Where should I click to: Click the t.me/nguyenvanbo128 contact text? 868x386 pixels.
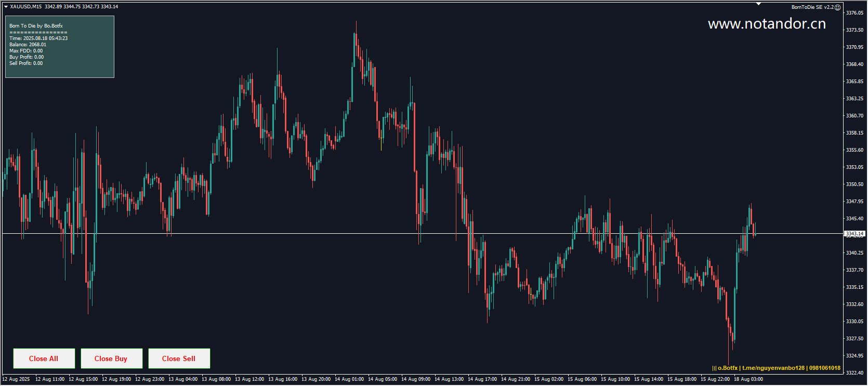pos(773,368)
